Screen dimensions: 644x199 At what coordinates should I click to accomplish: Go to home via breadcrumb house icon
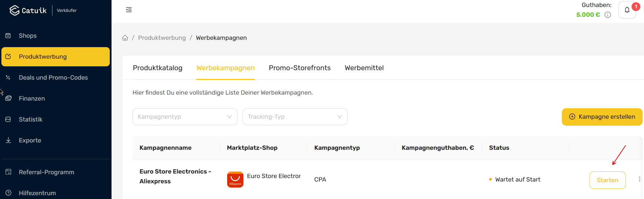tap(125, 38)
